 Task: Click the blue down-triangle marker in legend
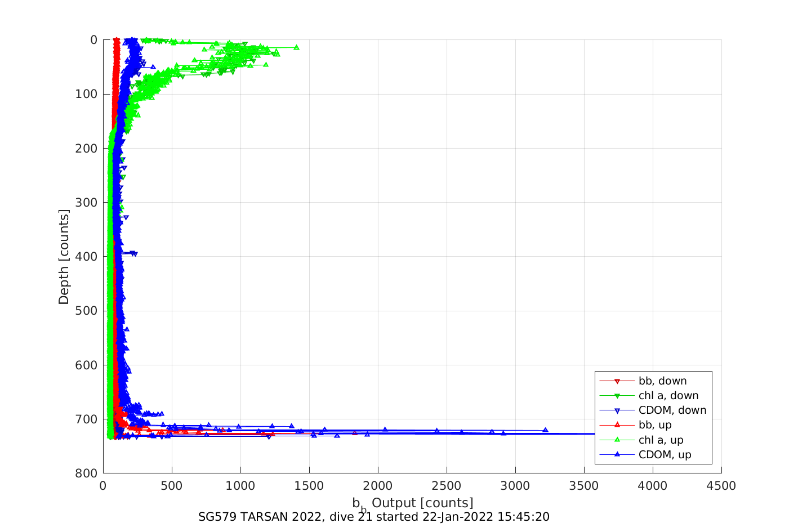(617, 411)
